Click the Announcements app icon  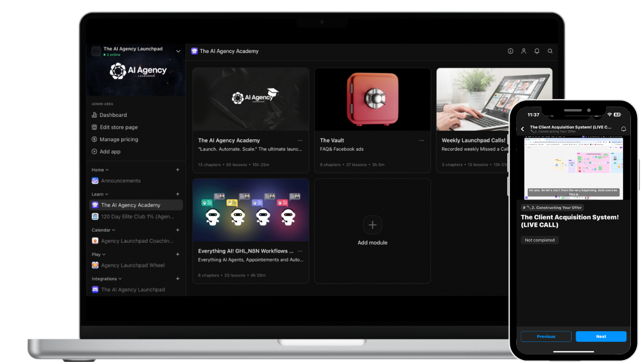tap(95, 180)
